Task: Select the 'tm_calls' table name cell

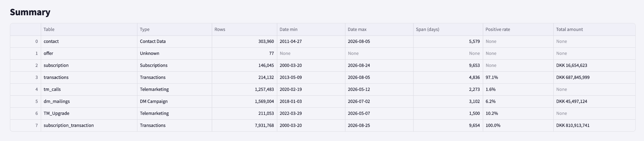Action: pyautogui.click(x=89, y=89)
